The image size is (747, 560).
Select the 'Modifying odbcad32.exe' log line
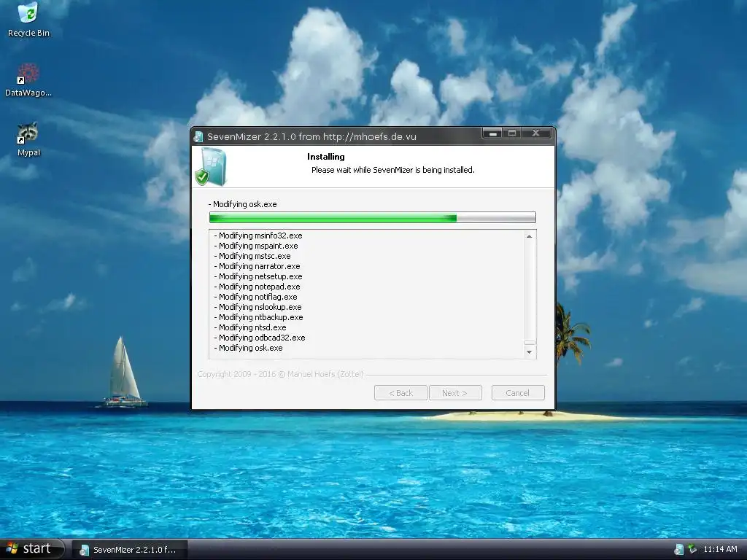(260, 338)
